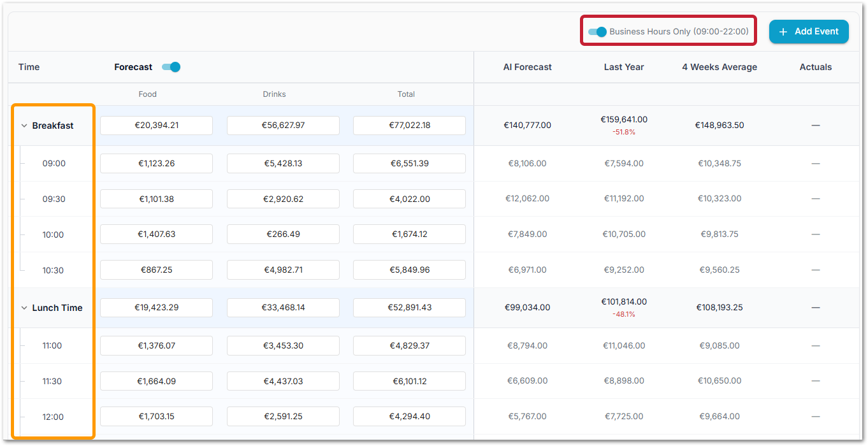The width and height of the screenshot is (868, 446).
Task: Click the 4 Weeks Average header
Action: pos(720,67)
